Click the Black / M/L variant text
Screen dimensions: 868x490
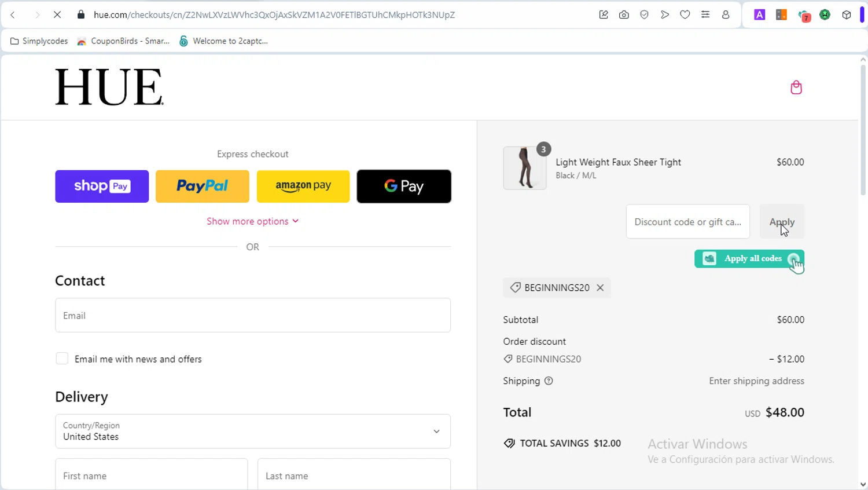(x=576, y=175)
